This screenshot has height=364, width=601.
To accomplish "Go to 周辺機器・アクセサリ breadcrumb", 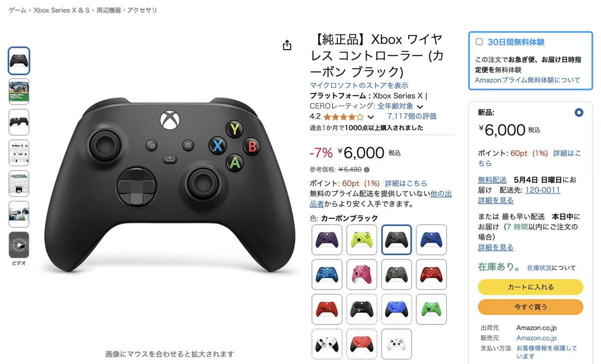I will click(x=127, y=10).
